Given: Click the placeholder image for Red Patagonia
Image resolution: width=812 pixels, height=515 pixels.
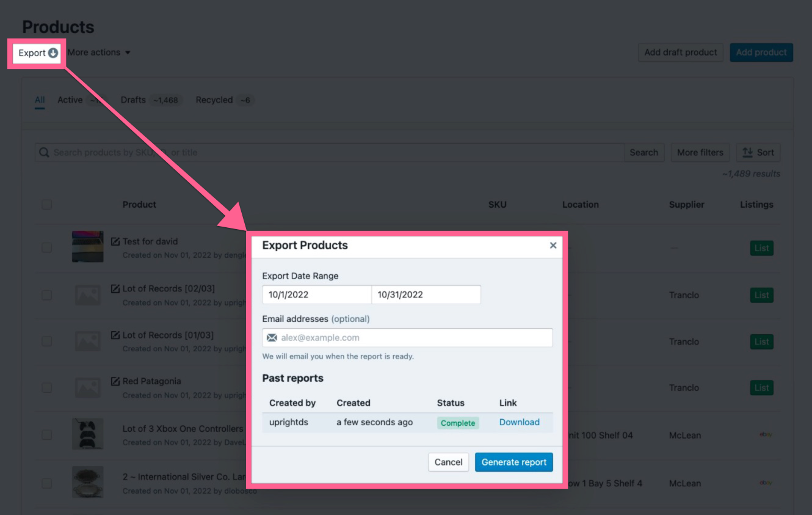Looking at the screenshot, I should [87, 387].
